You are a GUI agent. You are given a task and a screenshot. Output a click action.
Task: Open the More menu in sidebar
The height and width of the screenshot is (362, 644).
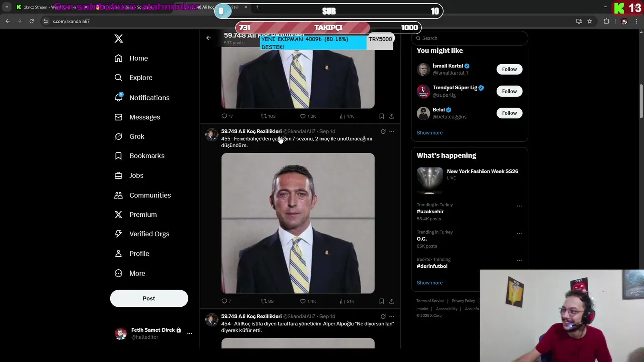tap(129, 274)
